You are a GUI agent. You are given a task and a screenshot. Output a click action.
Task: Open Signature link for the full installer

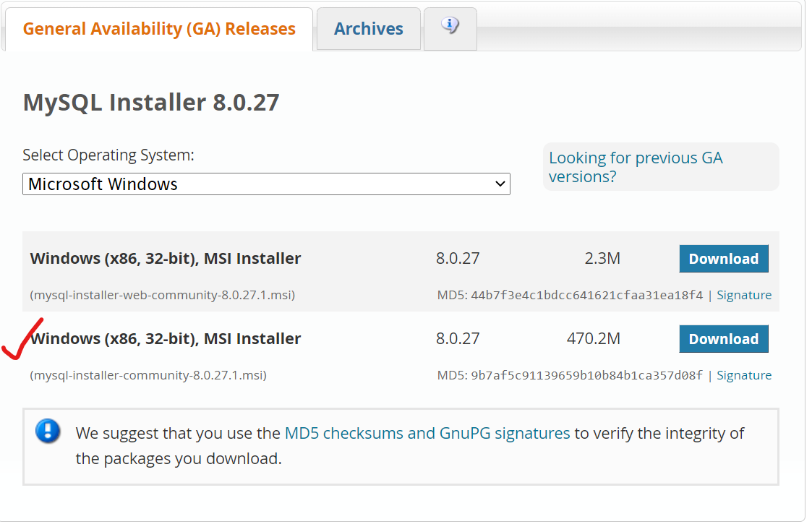click(744, 375)
